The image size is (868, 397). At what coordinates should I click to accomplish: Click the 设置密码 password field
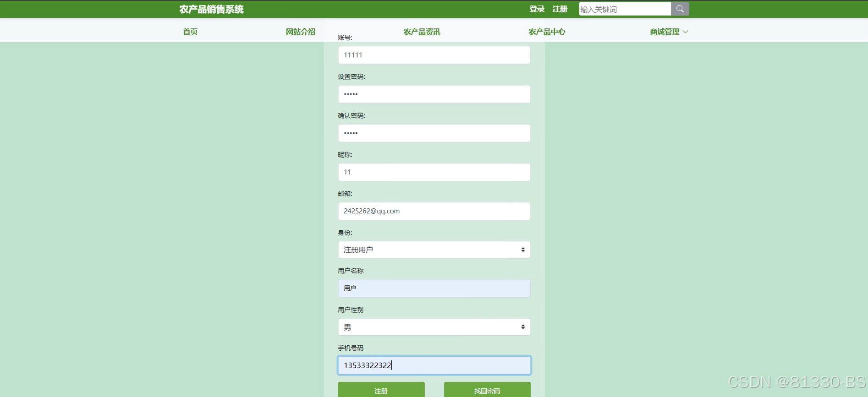[434, 94]
